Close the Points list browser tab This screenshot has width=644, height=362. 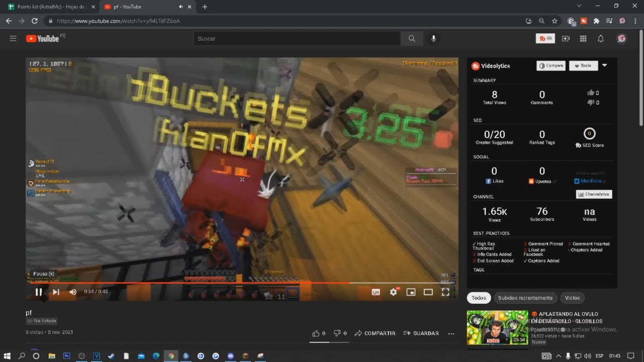[x=93, y=7]
